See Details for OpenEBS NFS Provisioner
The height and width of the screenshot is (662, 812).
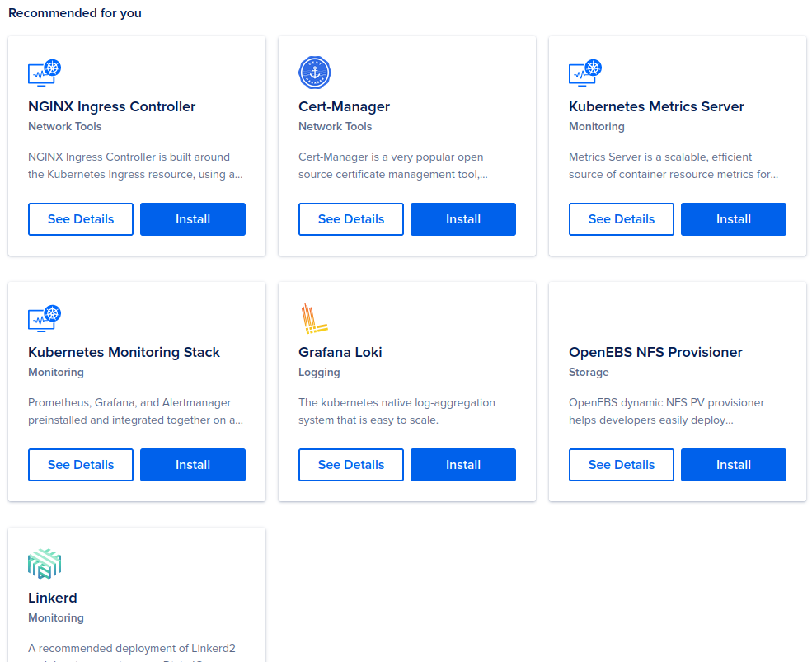pos(622,465)
